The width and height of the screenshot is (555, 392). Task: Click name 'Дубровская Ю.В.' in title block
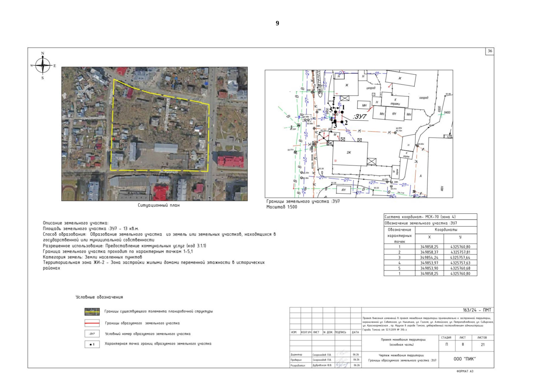pos(322,366)
